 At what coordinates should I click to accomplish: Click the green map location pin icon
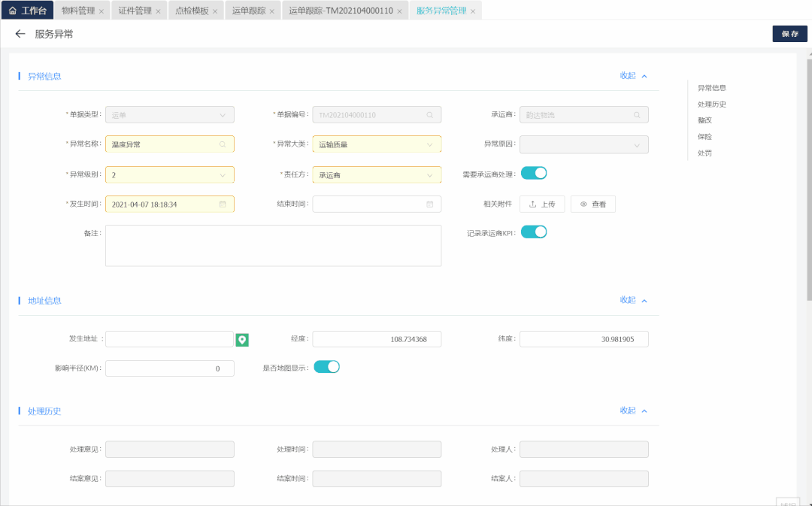[x=241, y=340]
